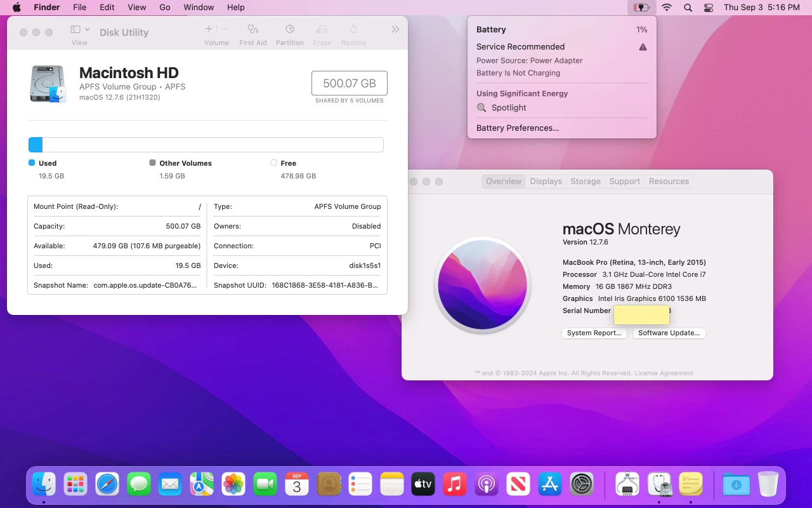Viewport: 812px width, 508px height.
Task: Open Battery Preferences from battery menu
Action: 518,128
